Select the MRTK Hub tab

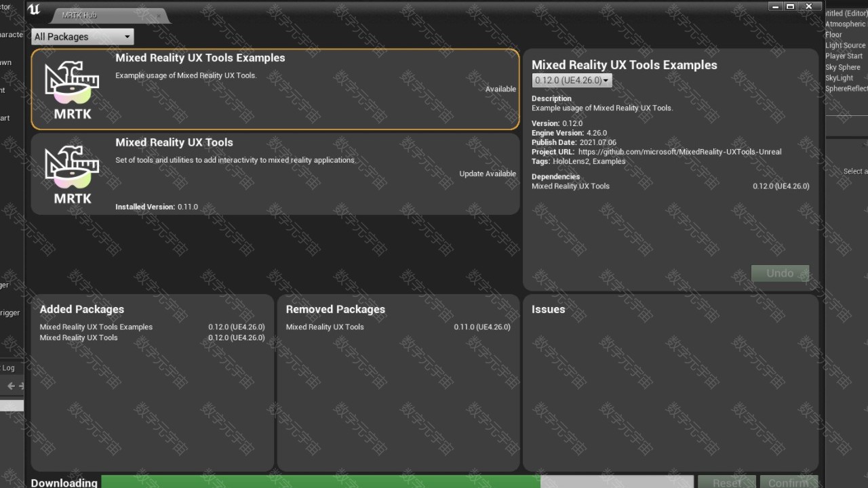click(x=108, y=15)
